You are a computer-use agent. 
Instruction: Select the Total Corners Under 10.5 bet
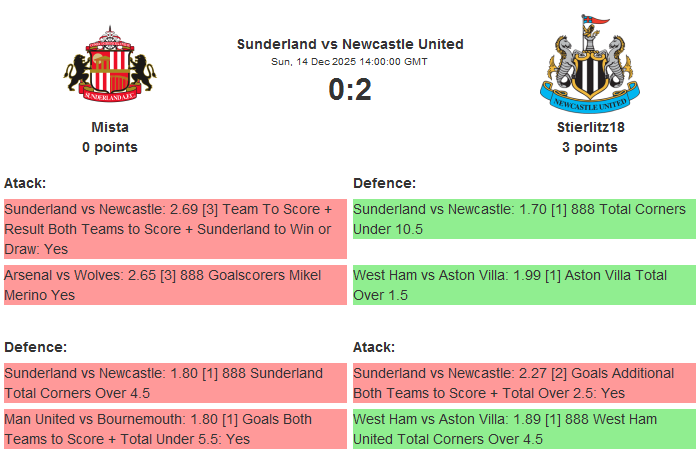point(524,219)
